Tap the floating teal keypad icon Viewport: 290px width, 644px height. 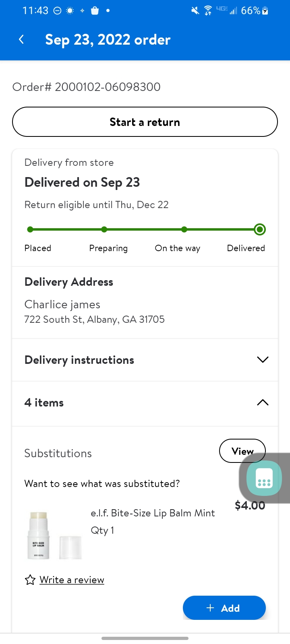[264, 478]
